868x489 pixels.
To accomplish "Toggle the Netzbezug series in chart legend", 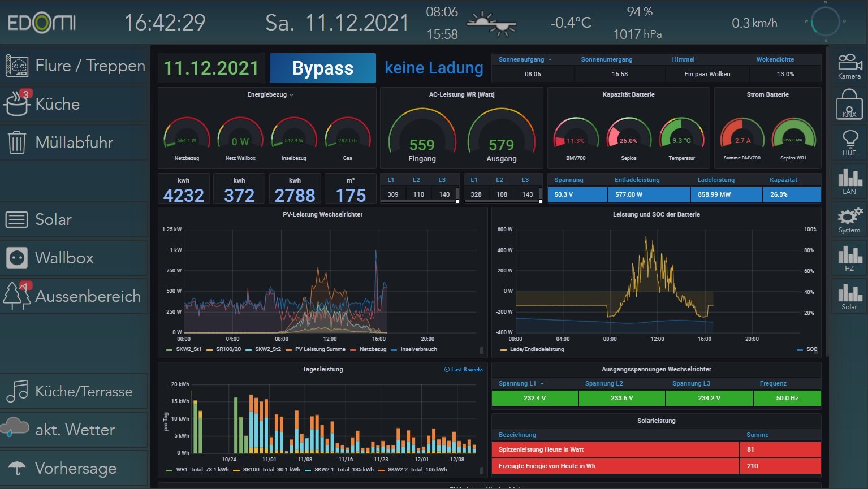I will coord(373,349).
